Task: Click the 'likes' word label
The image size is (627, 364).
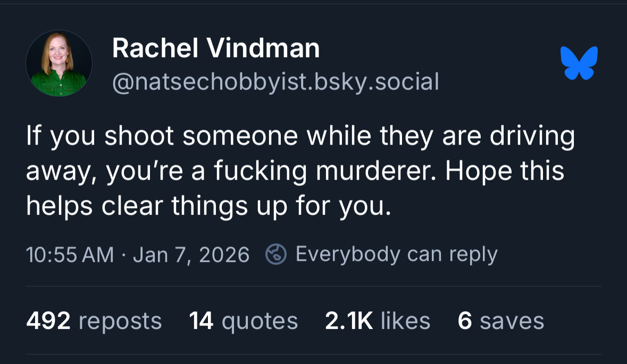Action: point(405,321)
